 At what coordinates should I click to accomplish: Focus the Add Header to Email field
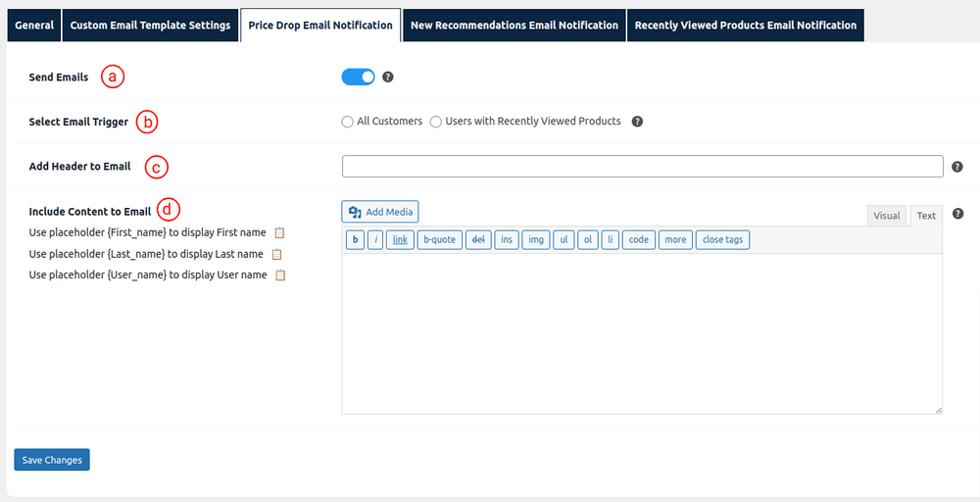point(643,167)
